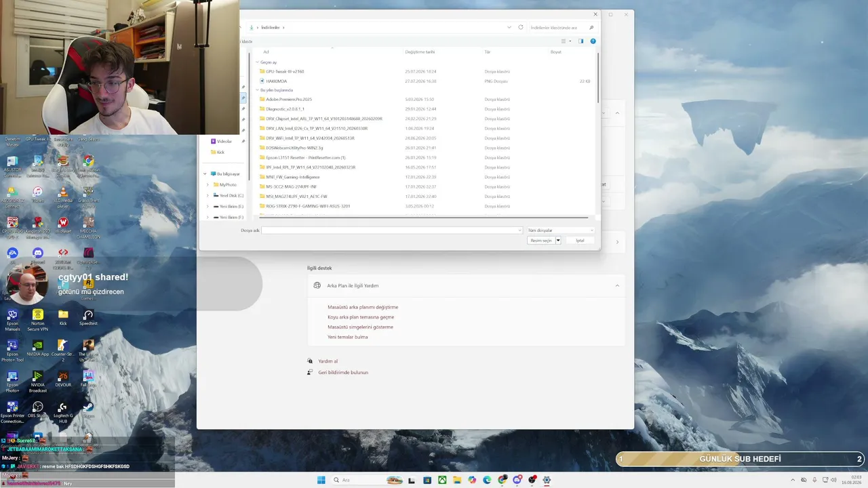The image size is (868, 488).
Task: Open OBS Studio desktop shortcut
Action: pos(38,411)
